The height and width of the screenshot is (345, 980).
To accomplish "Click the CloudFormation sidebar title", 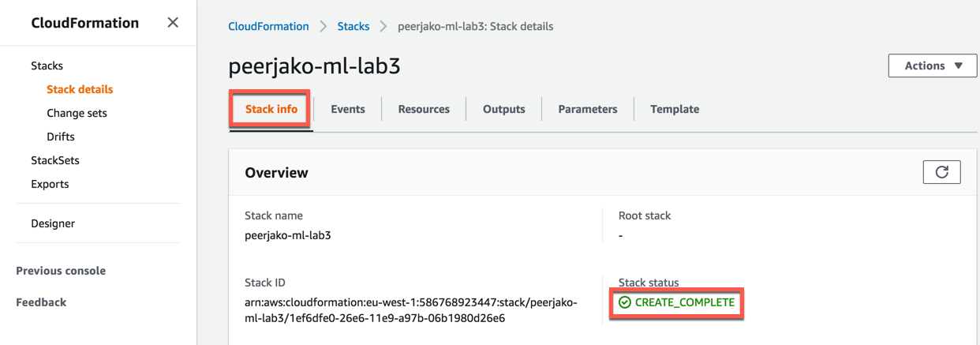I will point(85,23).
